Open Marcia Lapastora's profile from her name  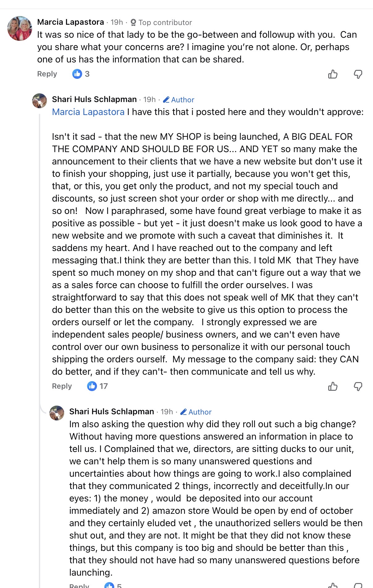(70, 22)
